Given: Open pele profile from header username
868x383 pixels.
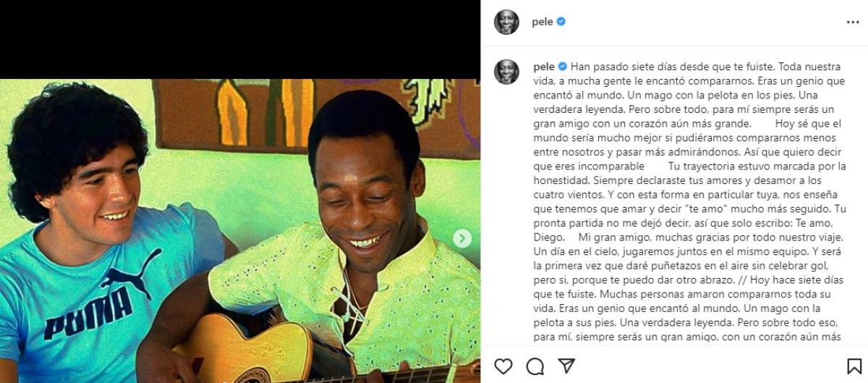Looking at the screenshot, I should pyautogui.click(x=542, y=22).
